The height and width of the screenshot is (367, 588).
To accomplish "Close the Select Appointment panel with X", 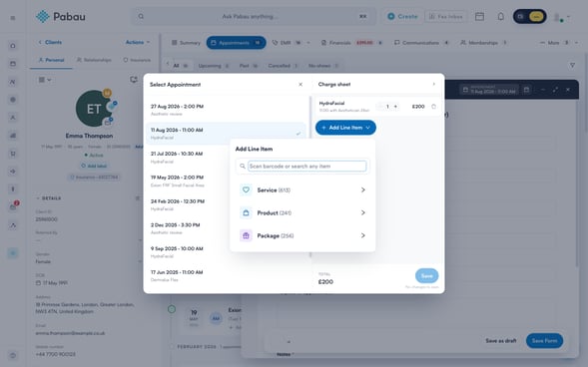I will pos(300,84).
